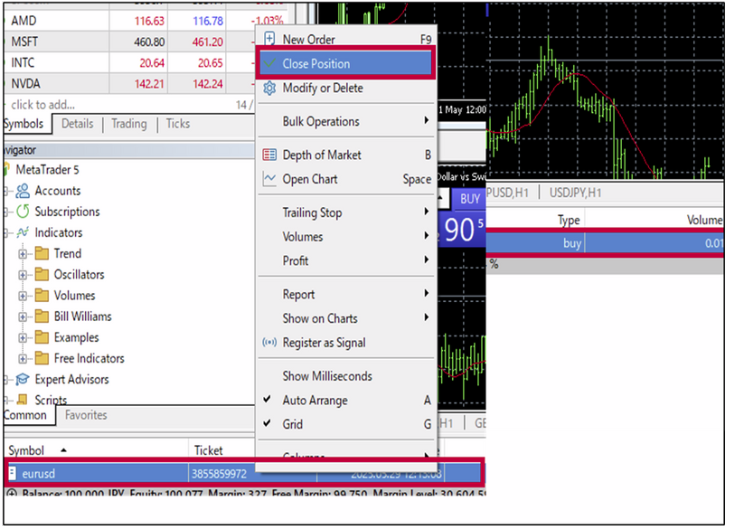Image resolution: width=730 pixels, height=528 pixels.
Task: Click the Depth of Market icon
Action: [x=268, y=155]
